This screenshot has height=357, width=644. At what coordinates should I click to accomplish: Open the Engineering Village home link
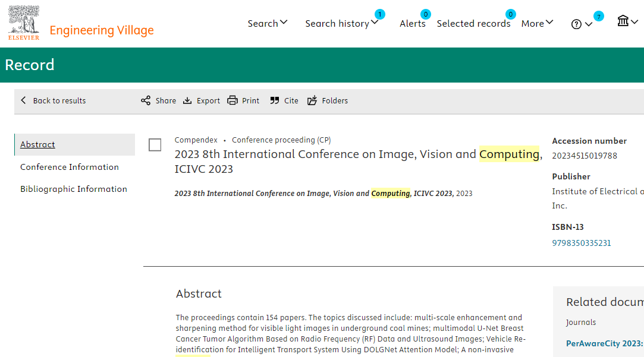[102, 30]
